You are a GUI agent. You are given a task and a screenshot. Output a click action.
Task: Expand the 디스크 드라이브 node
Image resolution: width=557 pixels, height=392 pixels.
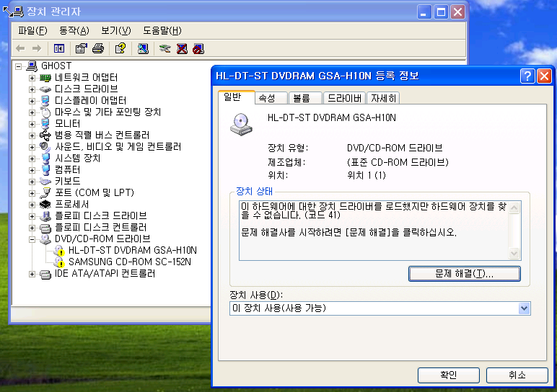32,89
